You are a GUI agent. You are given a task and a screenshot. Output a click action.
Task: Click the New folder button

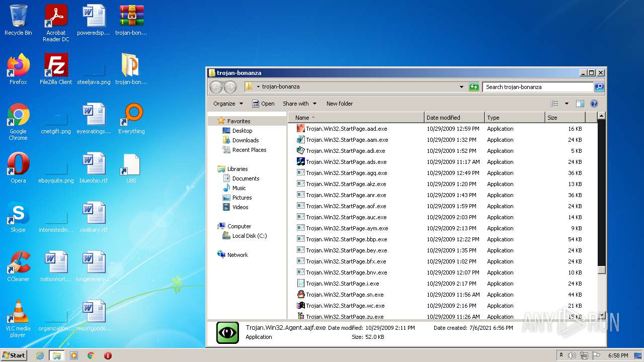(340, 104)
